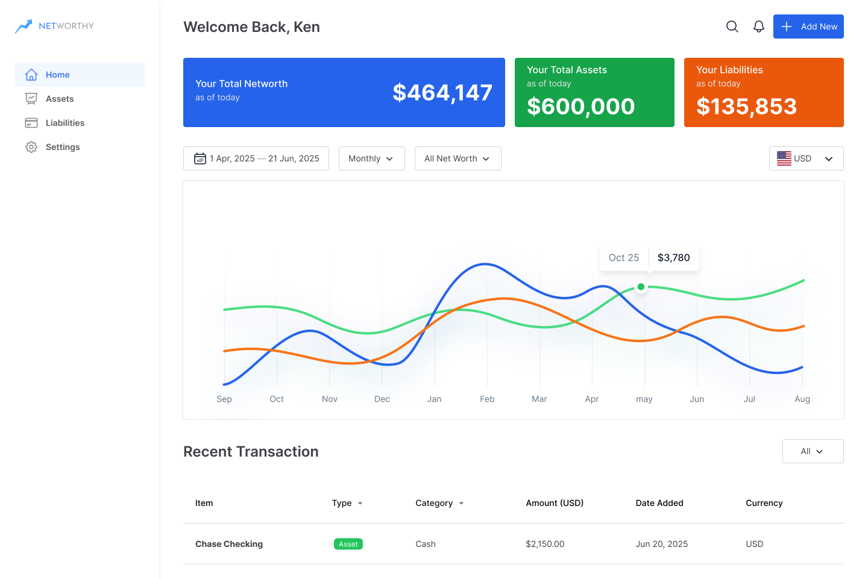The width and height of the screenshot is (868, 578).
Task: Click the Total Networth blue card
Action: point(343,92)
